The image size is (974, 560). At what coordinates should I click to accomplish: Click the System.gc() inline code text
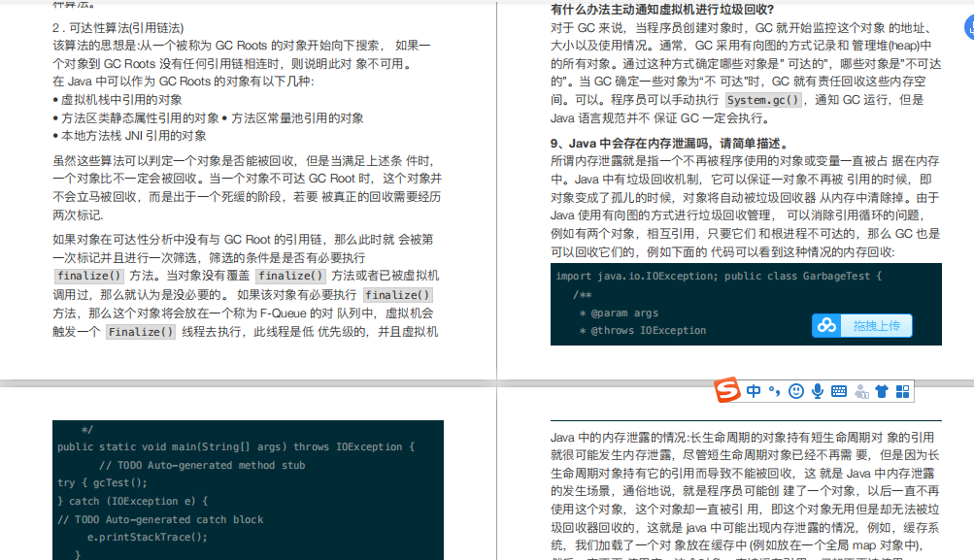(763, 100)
